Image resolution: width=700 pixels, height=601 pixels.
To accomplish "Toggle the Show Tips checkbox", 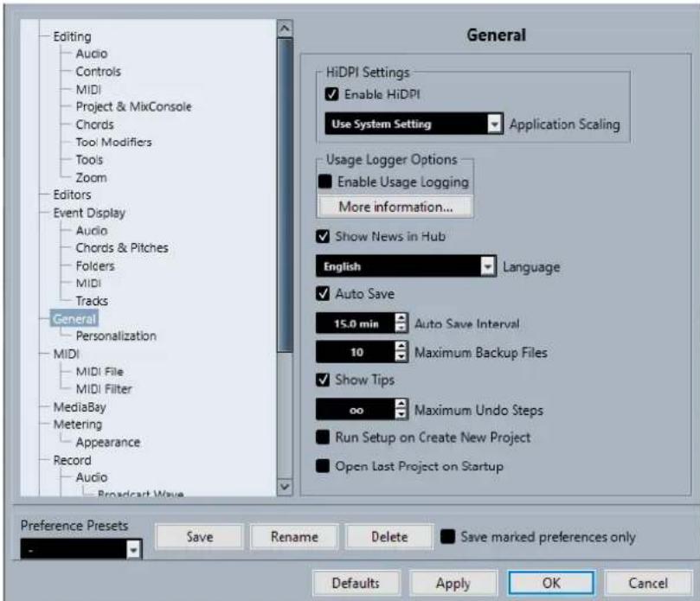I will click(x=323, y=380).
